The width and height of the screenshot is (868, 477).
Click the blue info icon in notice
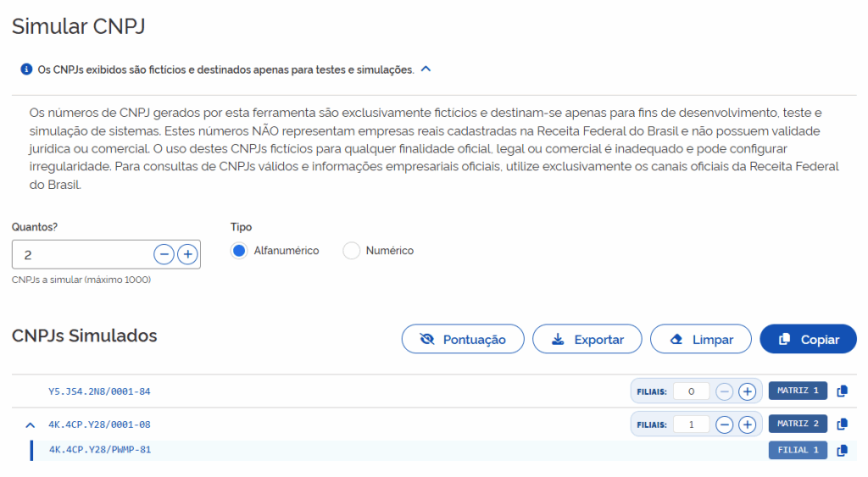point(26,69)
